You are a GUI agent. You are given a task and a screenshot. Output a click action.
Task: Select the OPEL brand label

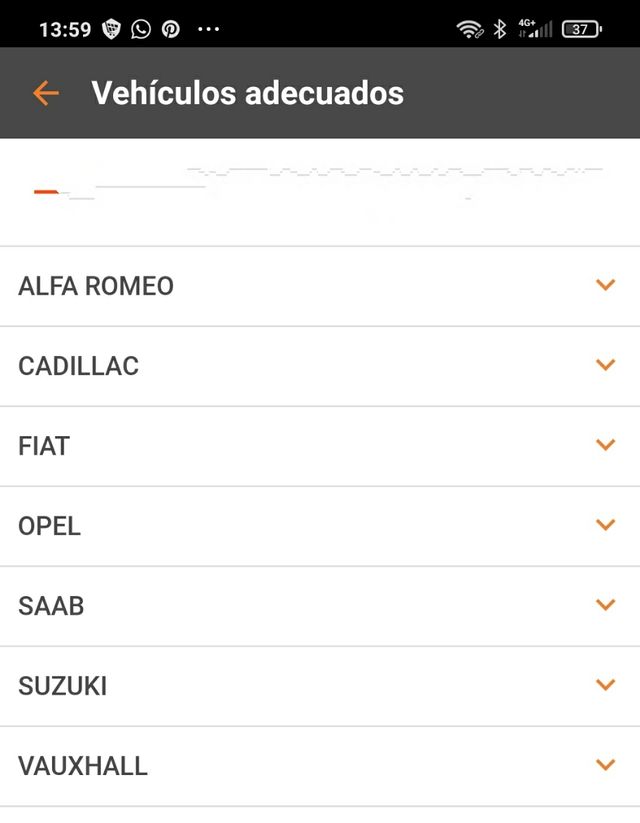pyautogui.click(x=50, y=526)
